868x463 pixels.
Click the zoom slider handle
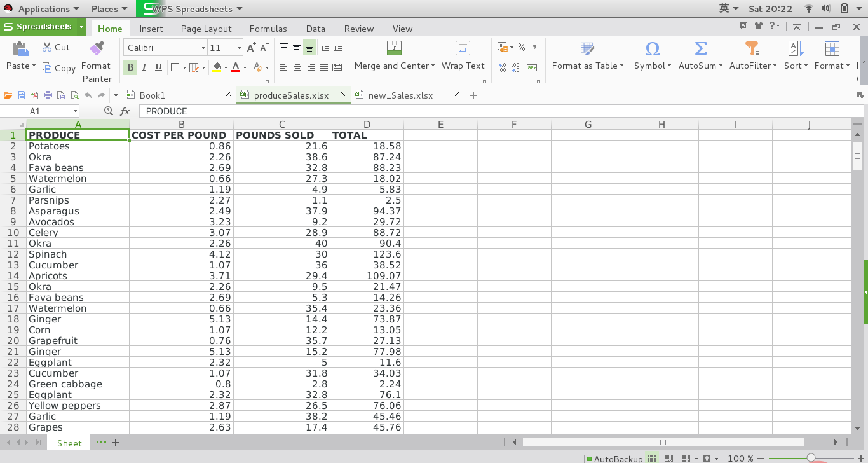811,459
